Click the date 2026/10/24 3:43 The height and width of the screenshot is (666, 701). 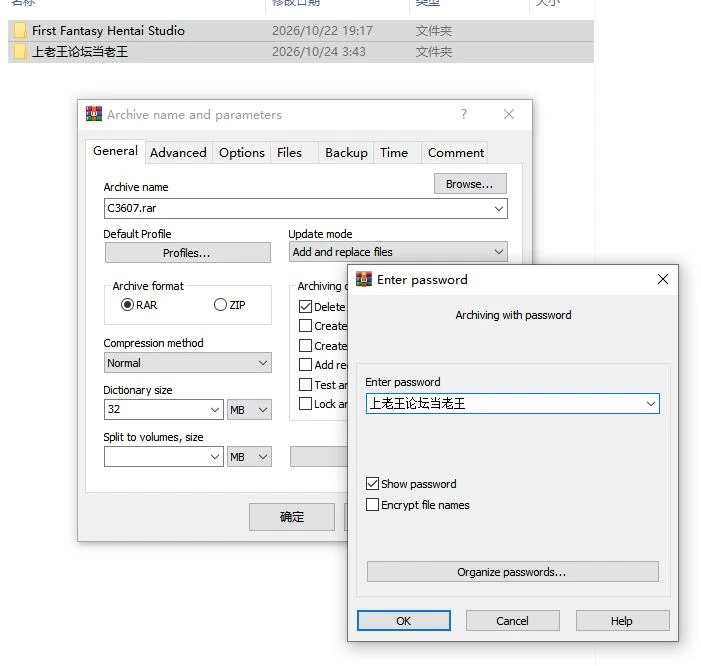318,51
